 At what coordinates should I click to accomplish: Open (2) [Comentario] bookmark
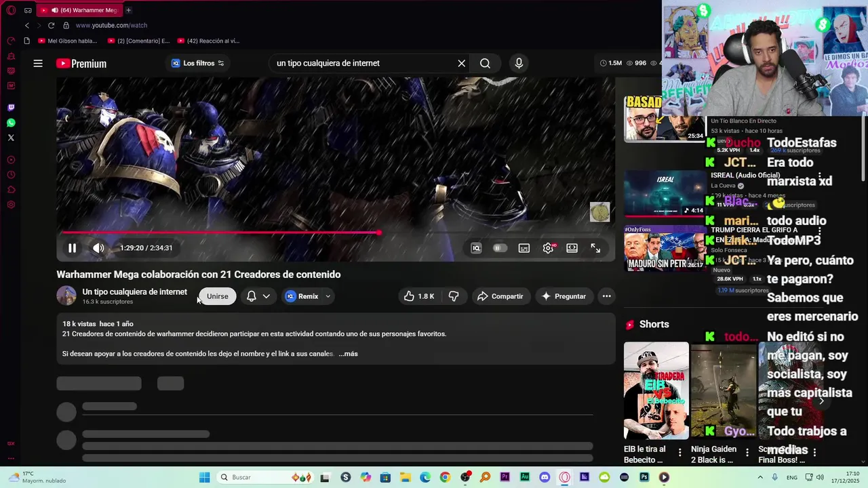coord(139,41)
